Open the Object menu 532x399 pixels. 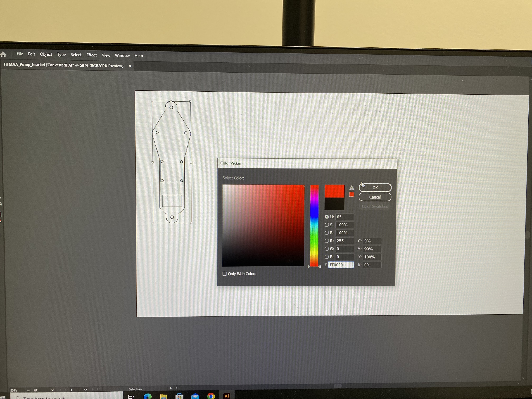click(x=46, y=54)
